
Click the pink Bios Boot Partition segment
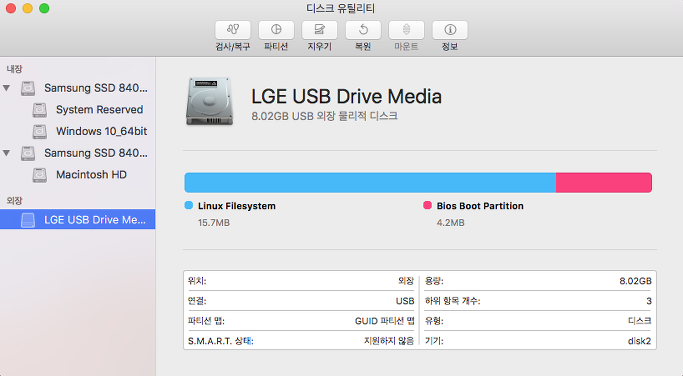[604, 183]
